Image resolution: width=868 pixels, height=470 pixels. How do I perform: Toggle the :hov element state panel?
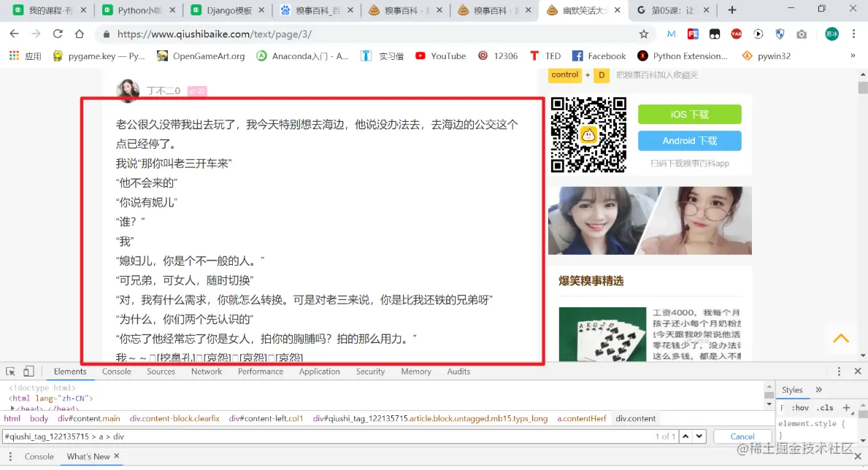(800, 407)
